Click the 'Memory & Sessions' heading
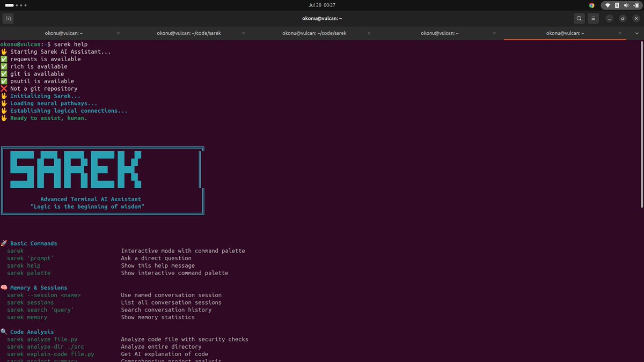The width and height of the screenshot is (644, 362). click(x=39, y=288)
